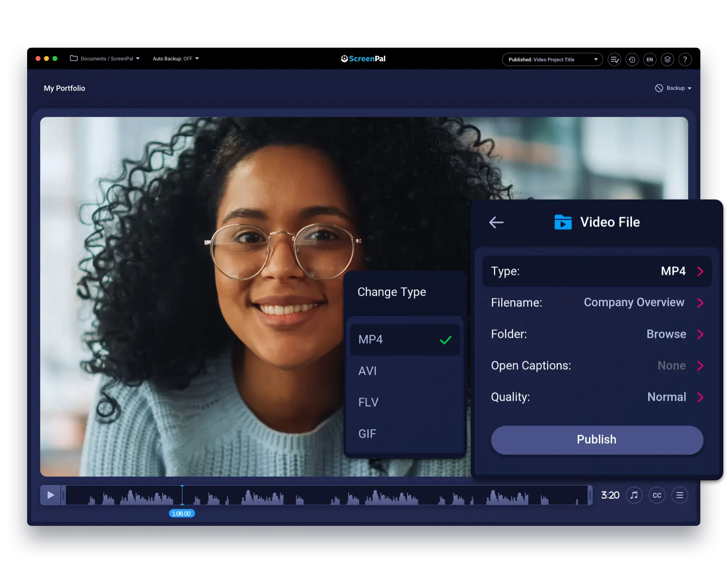The image size is (728, 574).
Task: Select MP4 with the green checkmark
Action: coord(405,339)
